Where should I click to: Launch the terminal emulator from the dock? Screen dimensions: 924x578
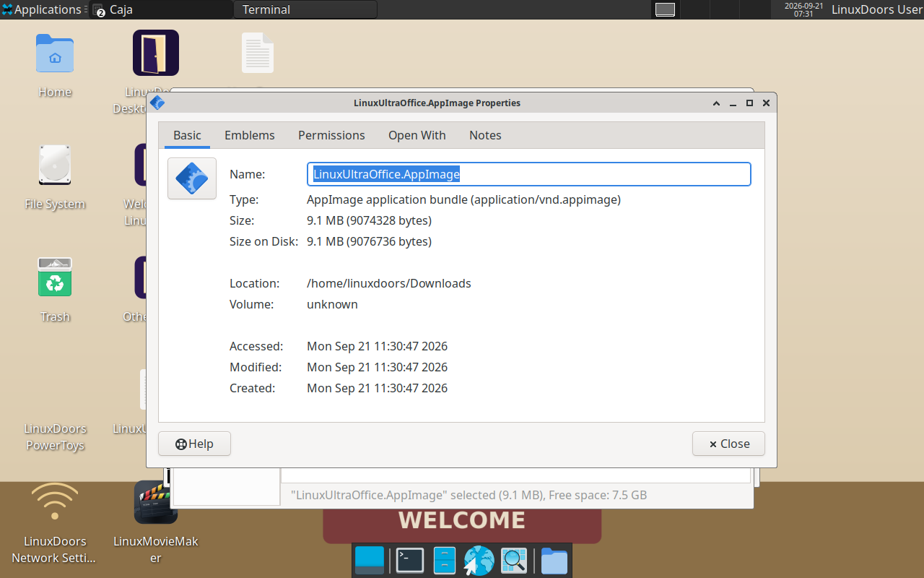(410, 561)
